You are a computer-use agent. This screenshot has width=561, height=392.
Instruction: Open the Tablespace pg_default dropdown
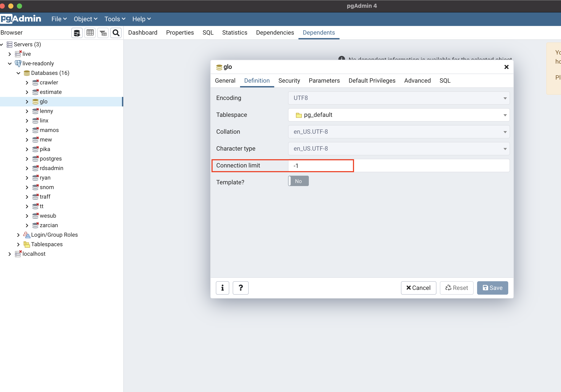399,115
